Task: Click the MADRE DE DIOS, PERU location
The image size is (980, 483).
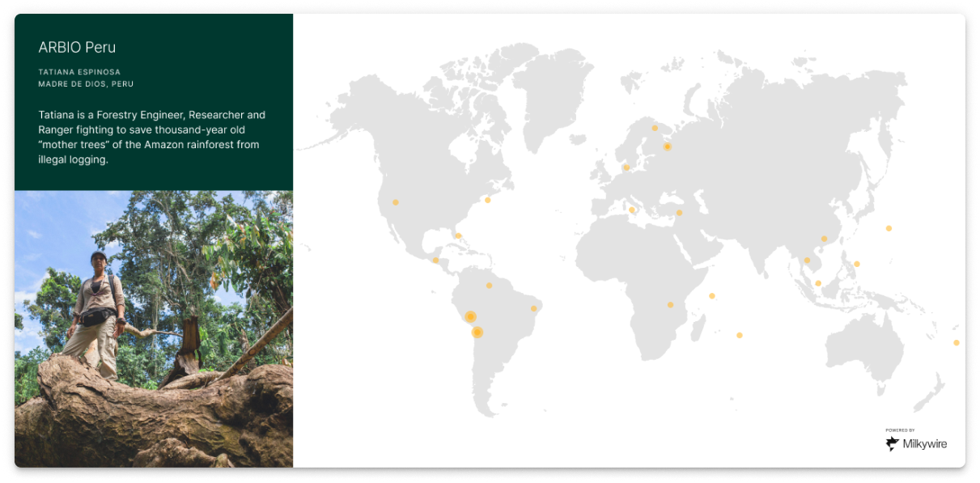Action: pos(86,84)
